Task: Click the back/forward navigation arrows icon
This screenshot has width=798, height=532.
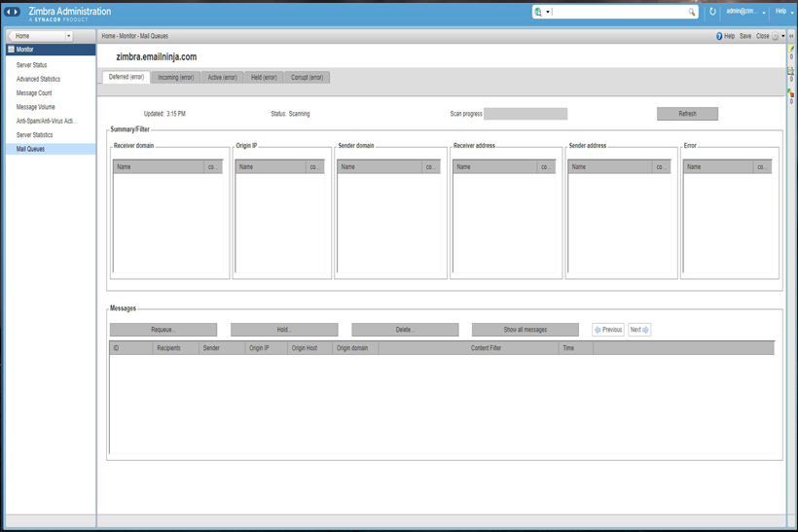Action: 13,12
